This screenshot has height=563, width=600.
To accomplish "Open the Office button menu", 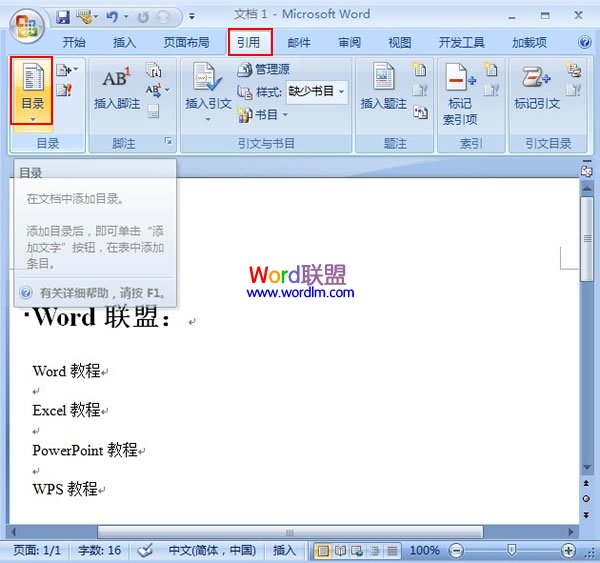I will 27,26.
